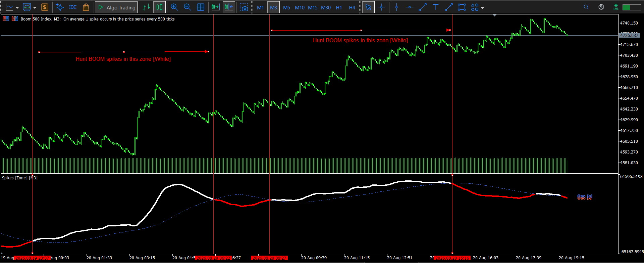Select the trendline drawing tool
644x263 pixels.
click(x=423, y=7)
